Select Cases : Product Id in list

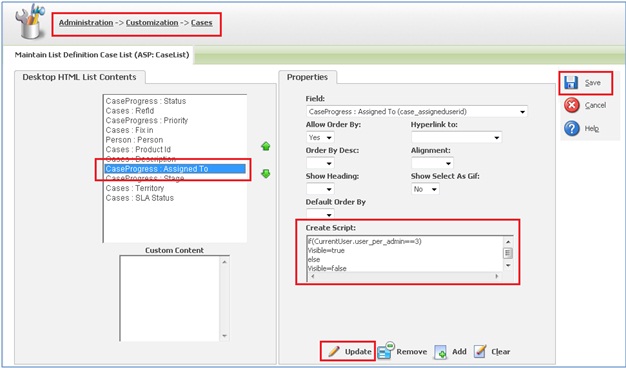tap(138, 149)
